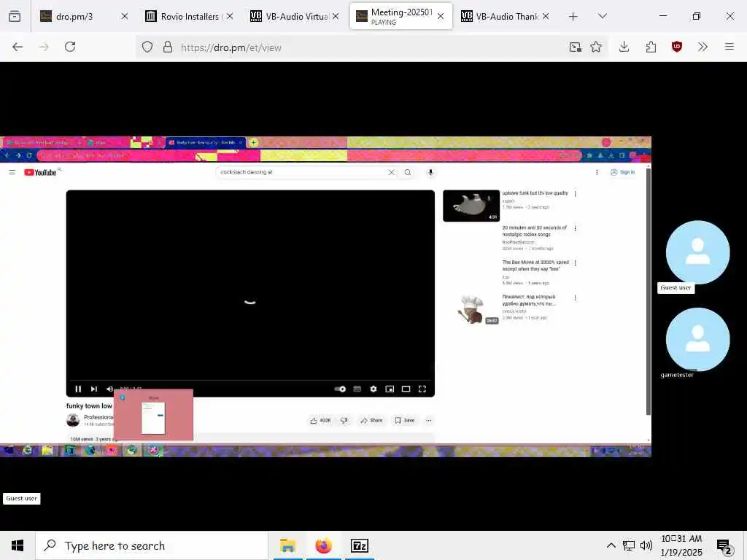
Task: Open the Firefox extensions puzzle icon
Action: tap(651, 47)
